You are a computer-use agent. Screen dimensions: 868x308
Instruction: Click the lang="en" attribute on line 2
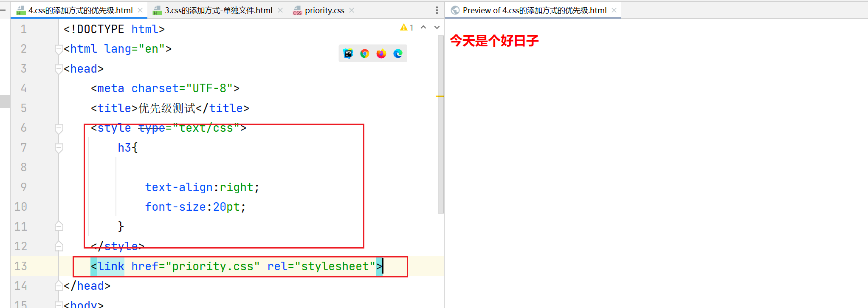[134, 49]
